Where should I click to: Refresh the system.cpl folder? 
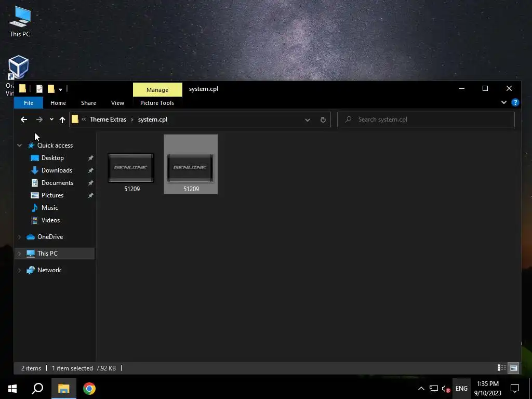[323, 120]
